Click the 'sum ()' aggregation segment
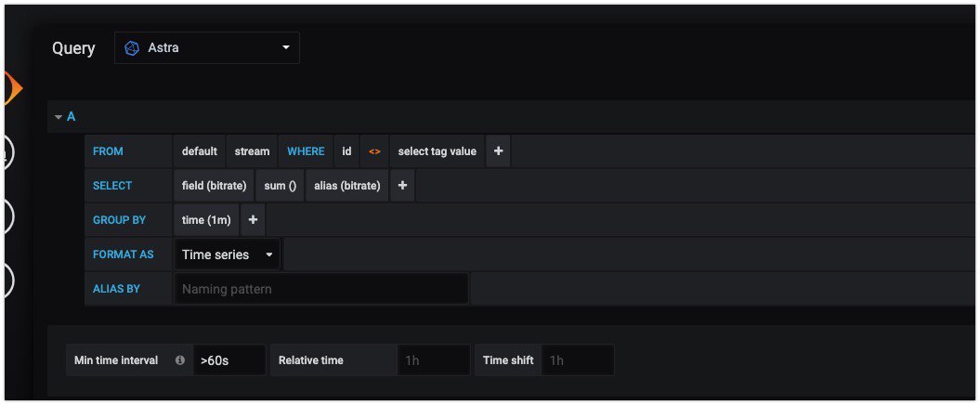This screenshot has width=980, height=405. tap(280, 186)
